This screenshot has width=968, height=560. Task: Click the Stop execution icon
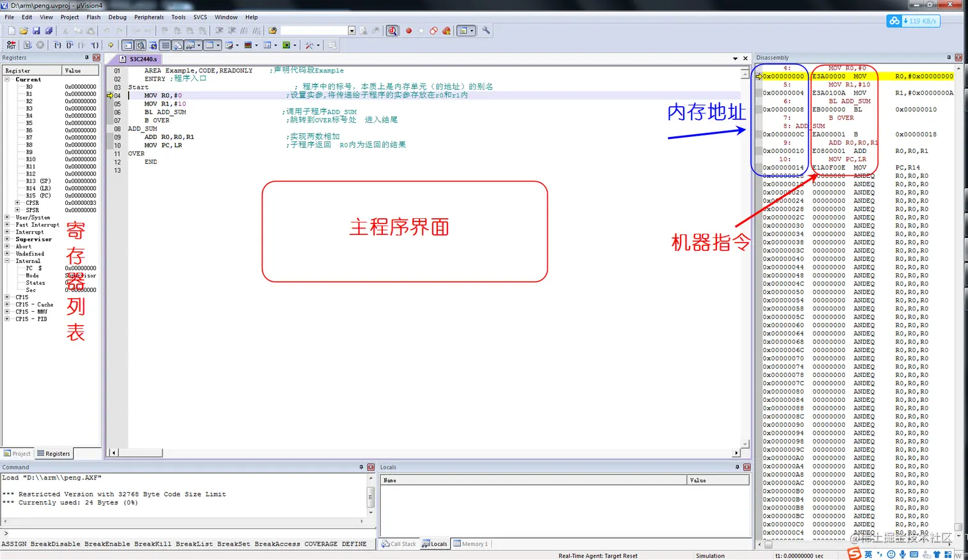tap(40, 45)
